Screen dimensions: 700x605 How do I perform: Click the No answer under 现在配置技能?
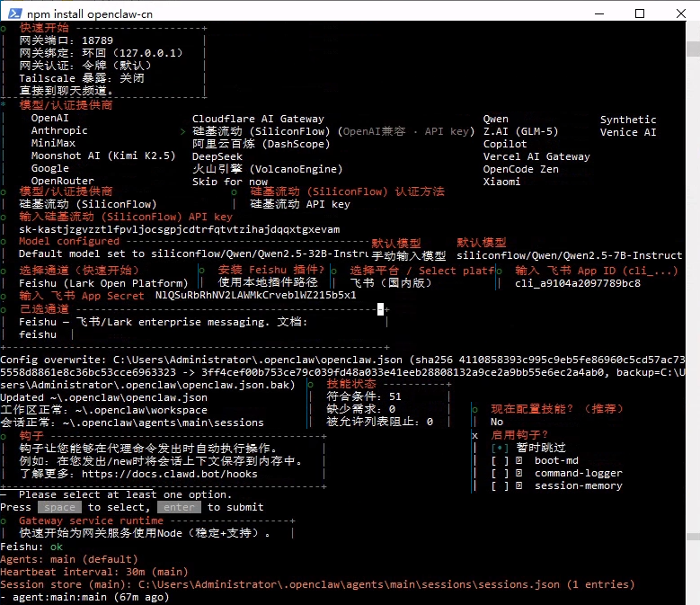pyautogui.click(x=497, y=422)
